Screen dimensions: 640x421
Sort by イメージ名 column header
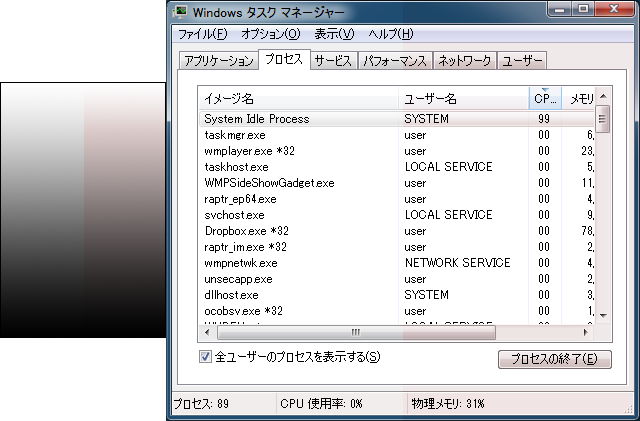[298, 99]
